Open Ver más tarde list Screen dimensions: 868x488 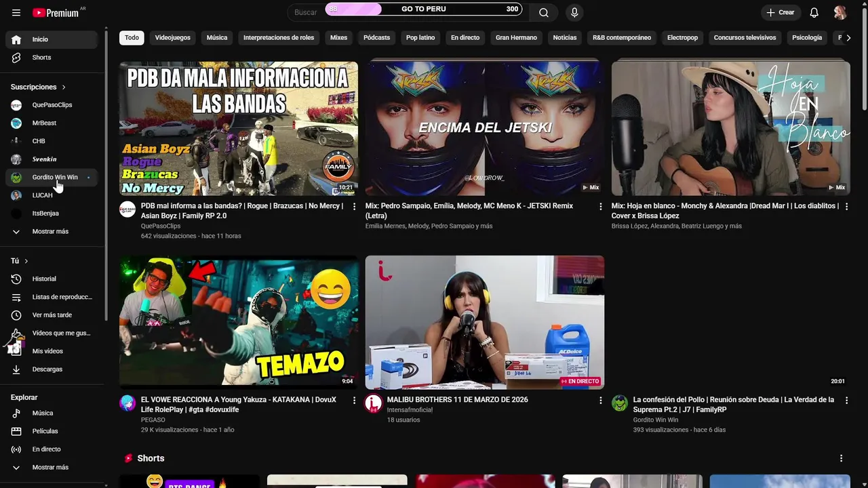tap(52, 315)
